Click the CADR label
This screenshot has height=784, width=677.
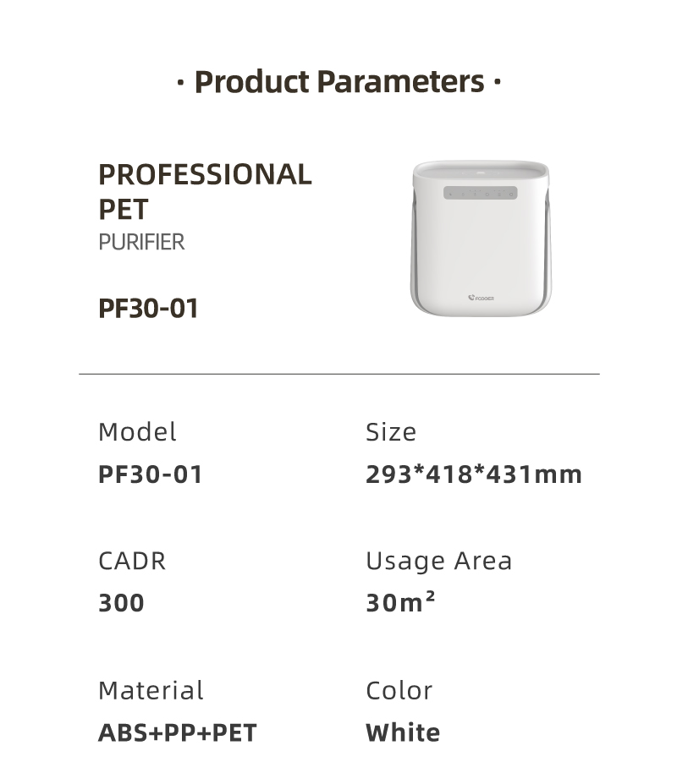point(132,561)
